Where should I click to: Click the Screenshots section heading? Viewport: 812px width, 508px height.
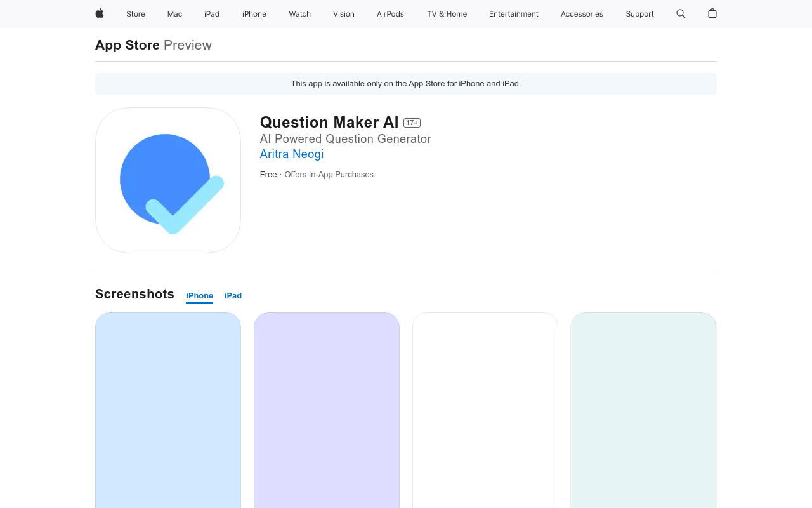(x=134, y=294)
